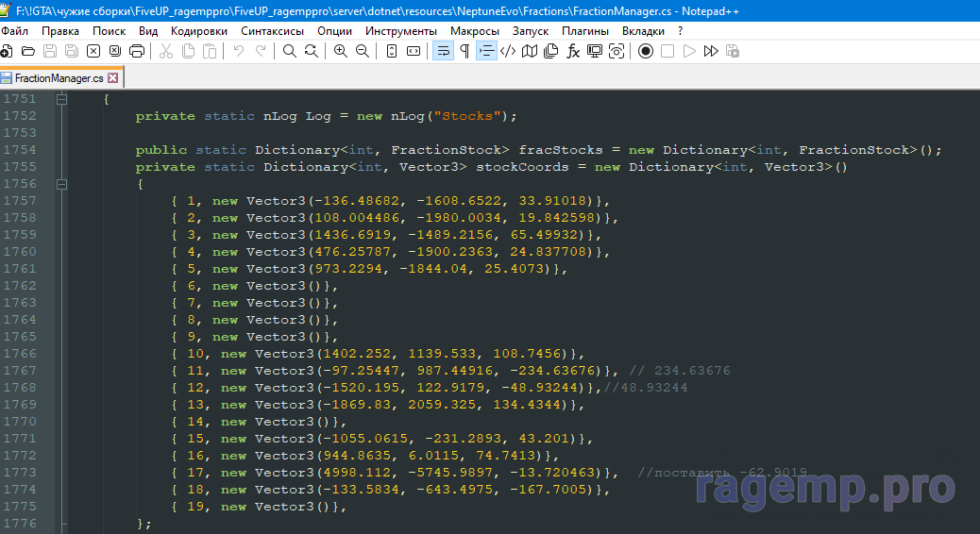Open a file with the folder icon
This screenshot has width=980, height=534.
27,51
